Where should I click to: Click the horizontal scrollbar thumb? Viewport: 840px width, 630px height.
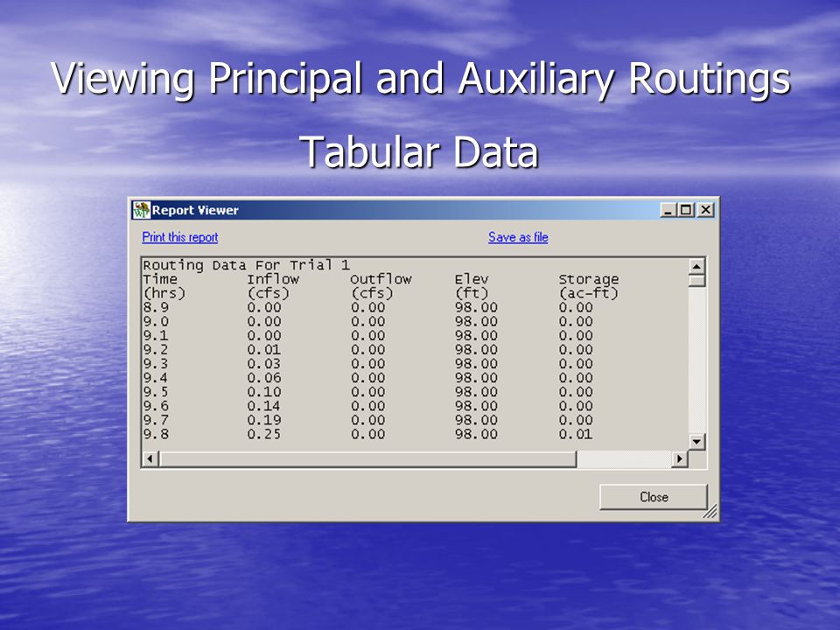[x=368, y=458]
